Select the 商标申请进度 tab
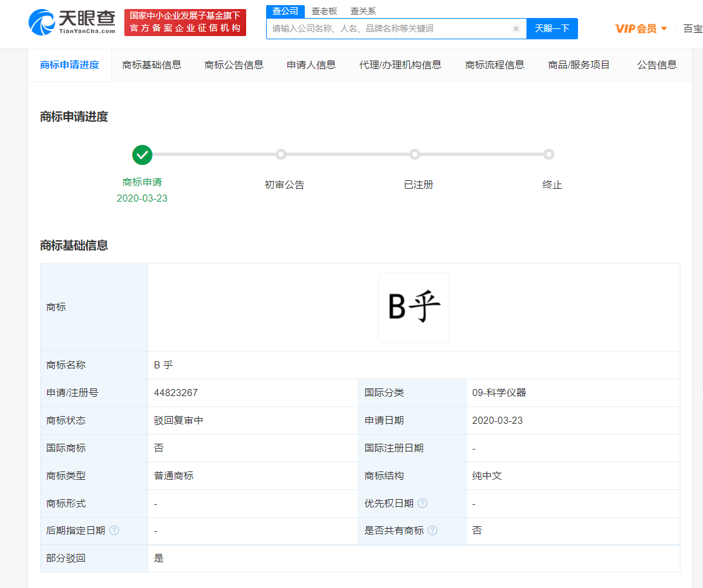Screen dimensions: 703x588 (70, 65)
